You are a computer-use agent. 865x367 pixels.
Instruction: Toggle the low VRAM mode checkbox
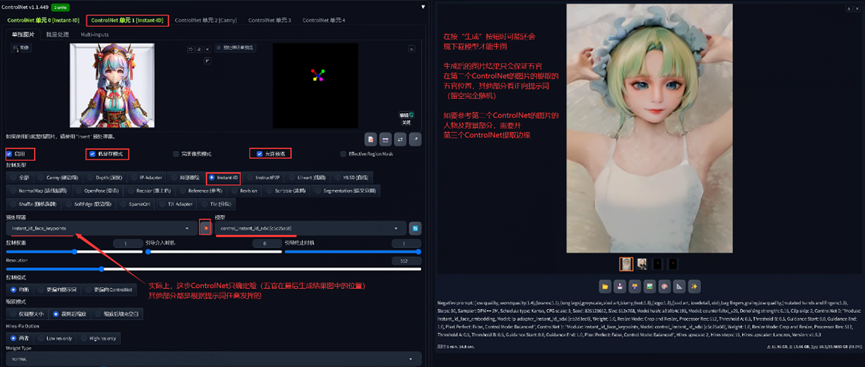coord(92,154)
